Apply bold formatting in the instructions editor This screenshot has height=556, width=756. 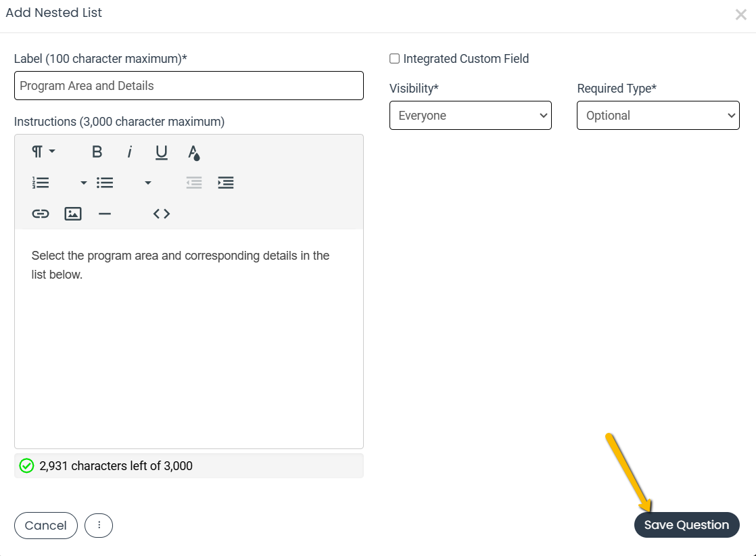[x=97, y=152]
